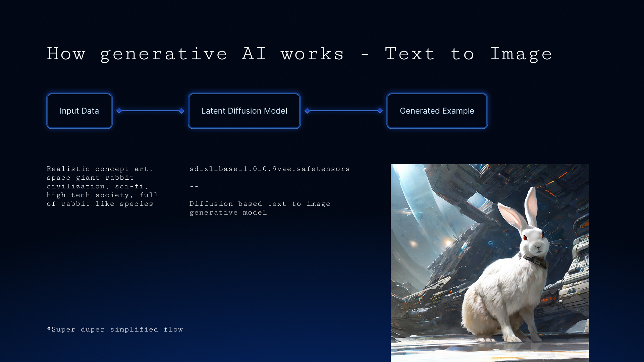Click the Generated Example box
The height and width of the screenshot is (362, 644).
437,111
